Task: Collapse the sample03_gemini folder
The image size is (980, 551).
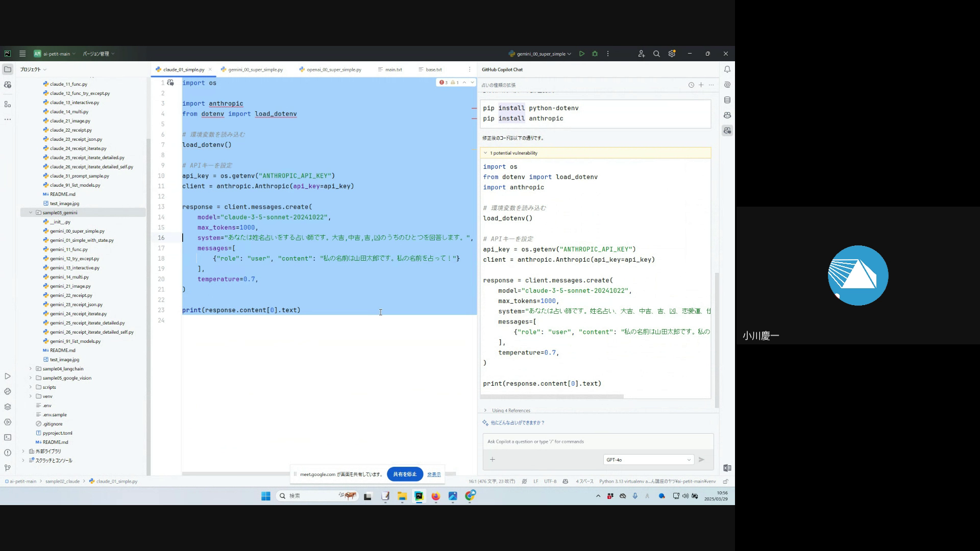Action: 31,213
